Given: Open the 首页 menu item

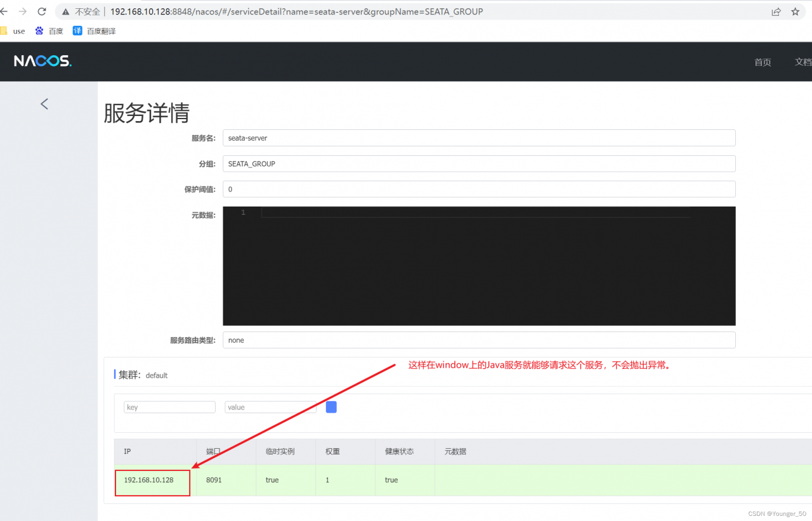Looking at the screenshot, I should (x=763, y=62).
